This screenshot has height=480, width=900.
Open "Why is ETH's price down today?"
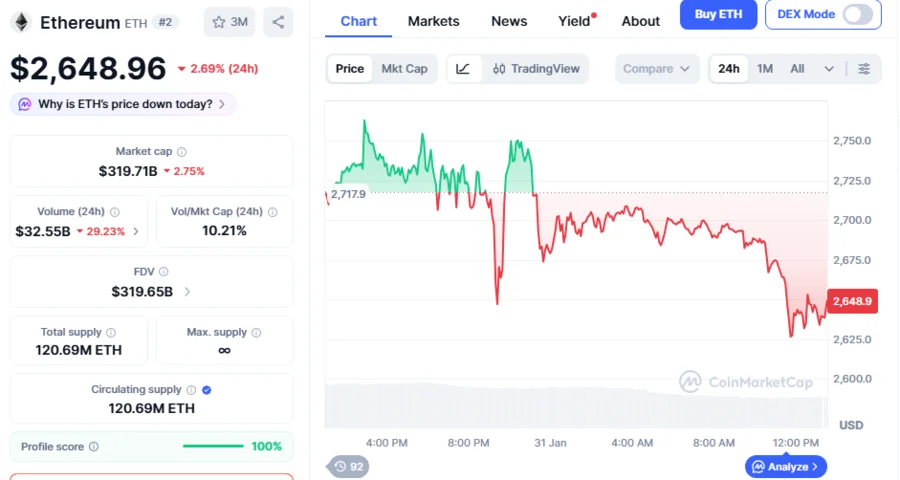click(124, 104)
